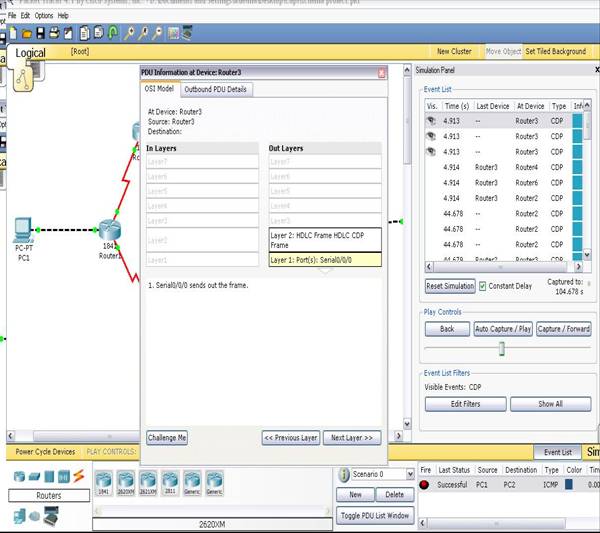Click the Back play control button
600x533 pixels.
[447, 329]
